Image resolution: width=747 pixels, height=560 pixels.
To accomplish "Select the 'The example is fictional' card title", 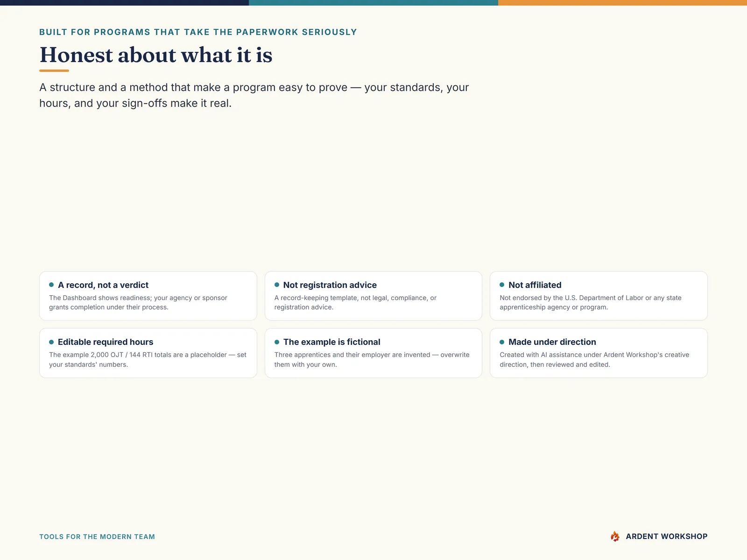I will coord(332,342).
